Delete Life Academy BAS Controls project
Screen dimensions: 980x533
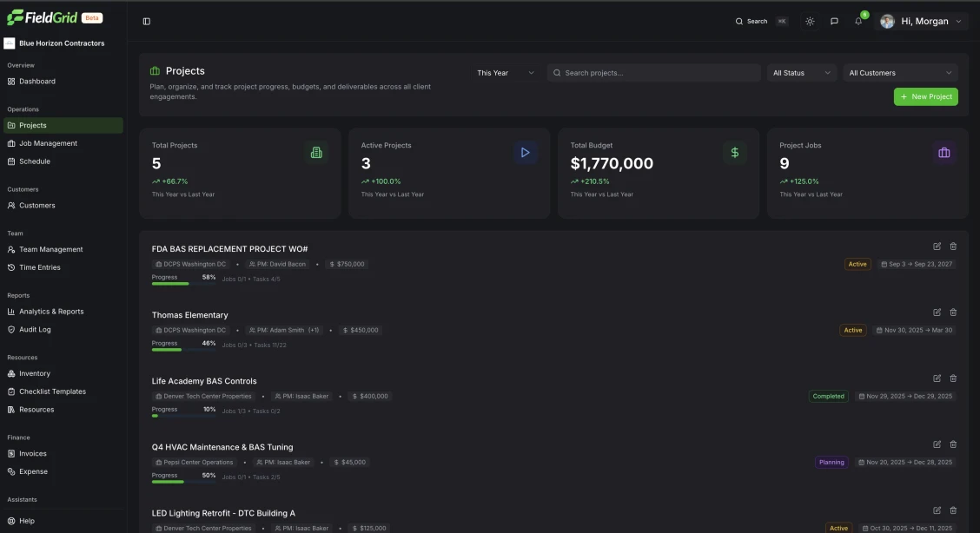[x=953, y=378]
